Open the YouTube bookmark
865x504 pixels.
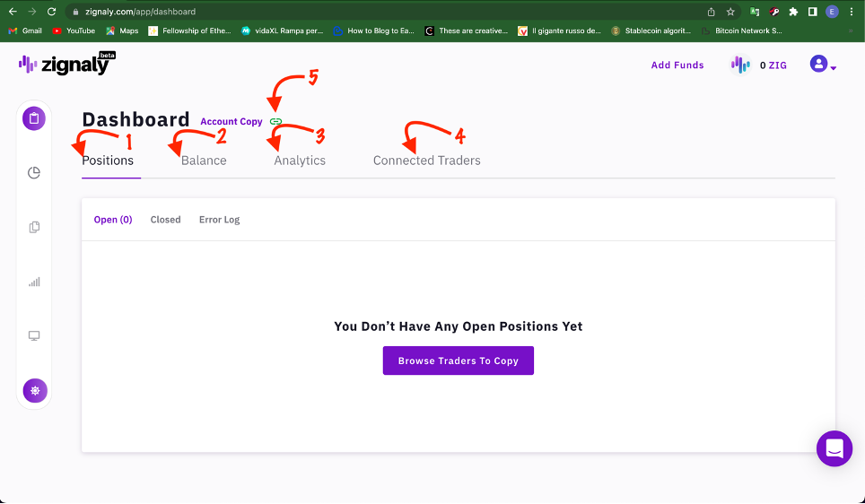74,30
